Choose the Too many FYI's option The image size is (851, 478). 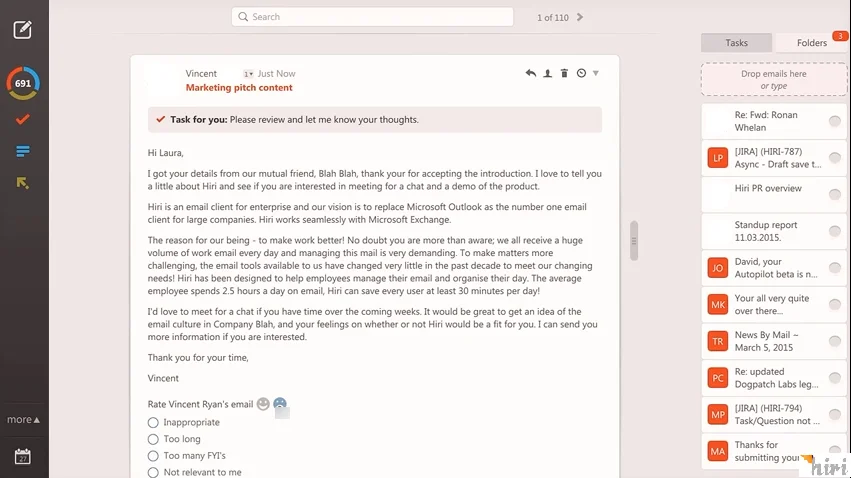pyautogui.click(x=153, y=456)
